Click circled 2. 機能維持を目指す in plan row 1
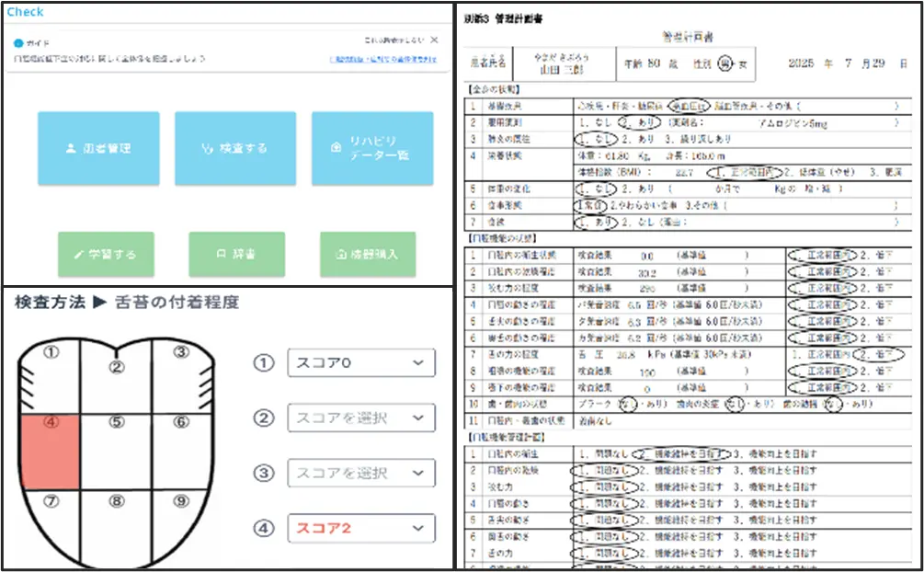The height and width of the screenshot is (572, 924). click(x=682, y=454)
